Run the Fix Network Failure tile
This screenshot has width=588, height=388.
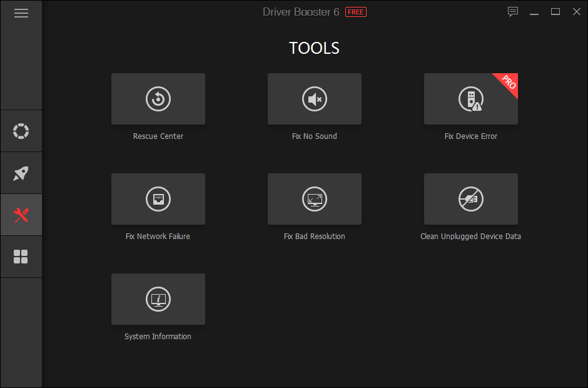pos(158,199)
